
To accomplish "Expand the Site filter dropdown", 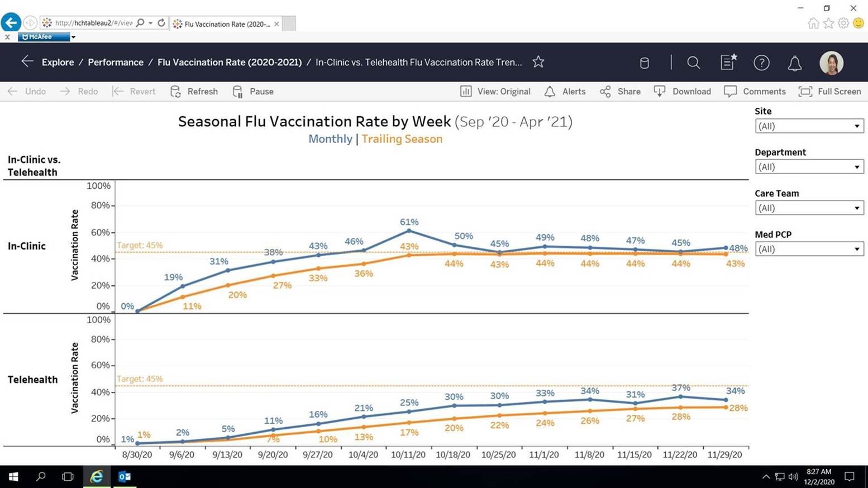I will pos(809,126).
